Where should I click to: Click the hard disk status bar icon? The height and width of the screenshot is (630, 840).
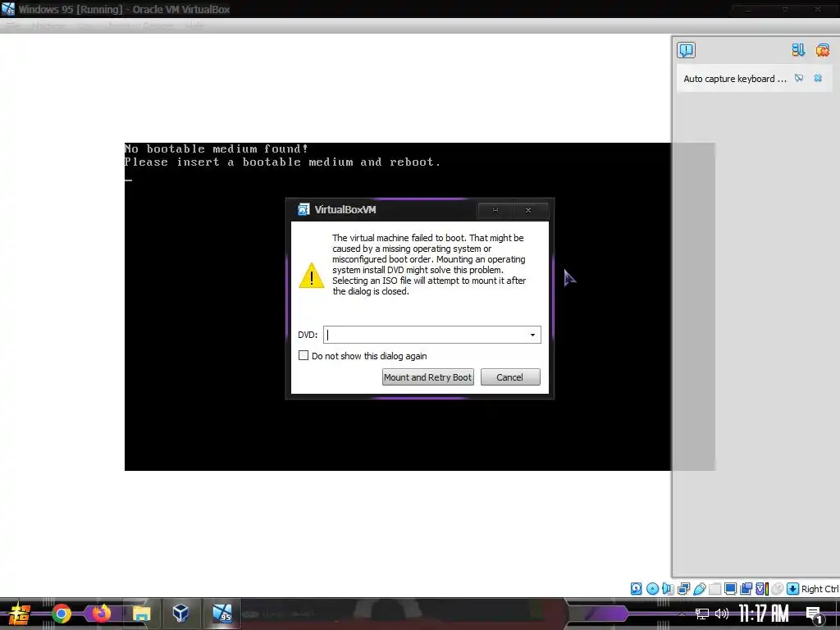click(x=636, y=589)
